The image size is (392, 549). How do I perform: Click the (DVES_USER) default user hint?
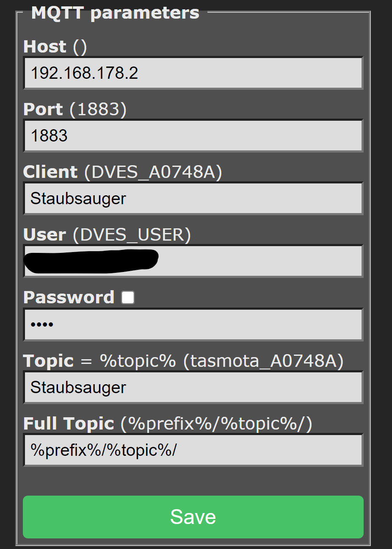click(x=132, y=235)
